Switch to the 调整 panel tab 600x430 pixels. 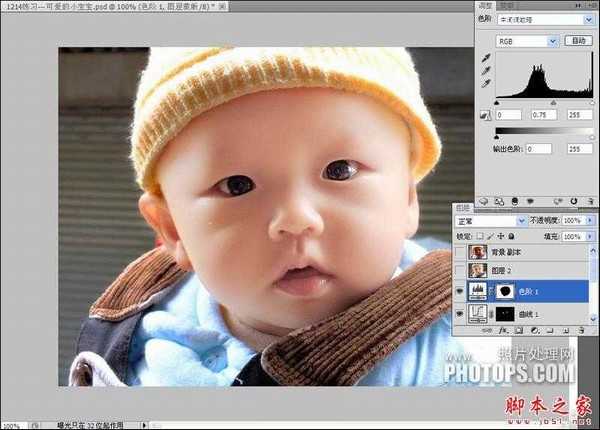[484, 5]
